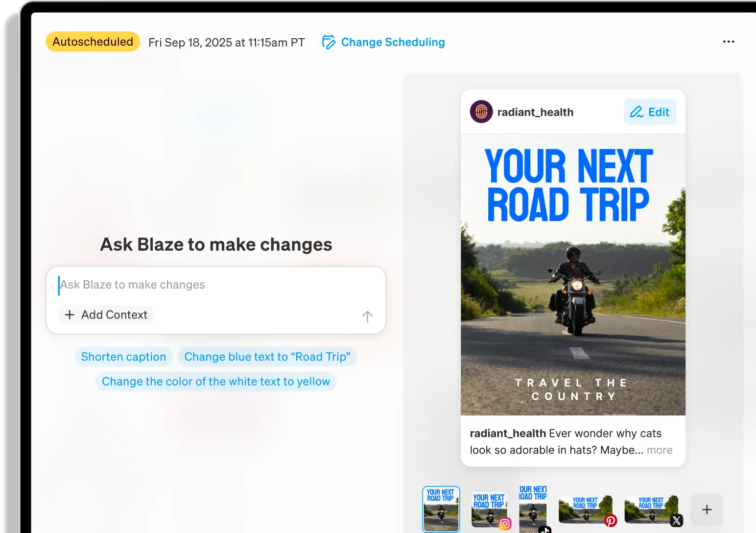Select the first highlighted post thumbnail
756x533 pixels.
point(441,509)
